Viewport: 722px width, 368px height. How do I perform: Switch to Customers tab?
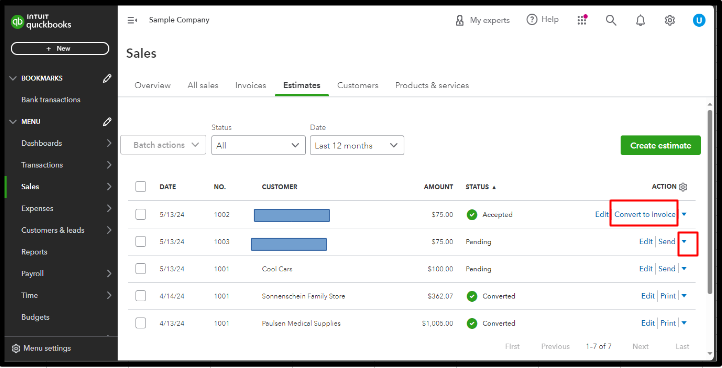358,85
